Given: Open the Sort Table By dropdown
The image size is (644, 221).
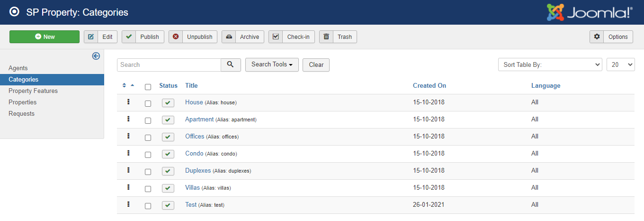Looking at the screenshot, I should click(550, 65).
